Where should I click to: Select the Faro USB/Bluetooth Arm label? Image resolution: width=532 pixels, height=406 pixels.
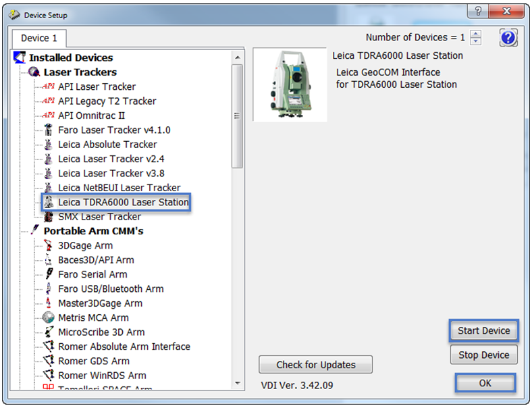111,288
